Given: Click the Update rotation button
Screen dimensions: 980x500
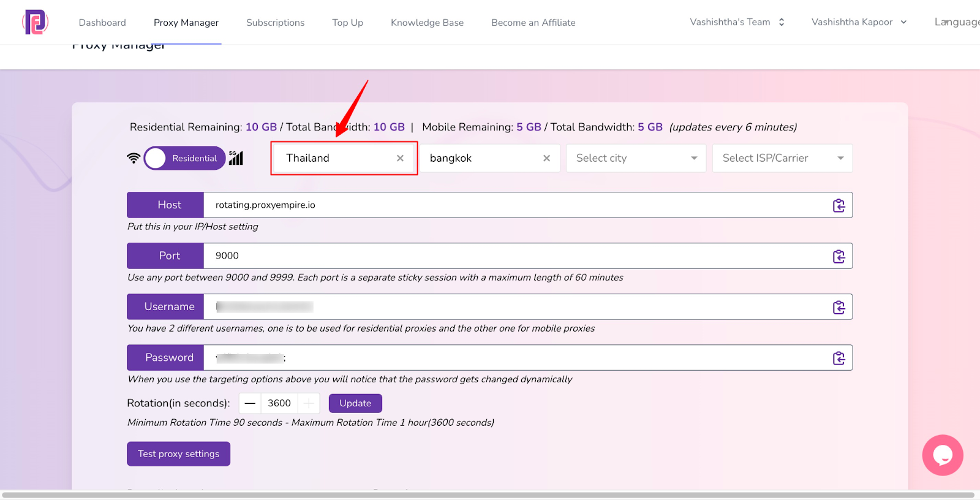Looking at the screenshot, I should pos(355,403).
